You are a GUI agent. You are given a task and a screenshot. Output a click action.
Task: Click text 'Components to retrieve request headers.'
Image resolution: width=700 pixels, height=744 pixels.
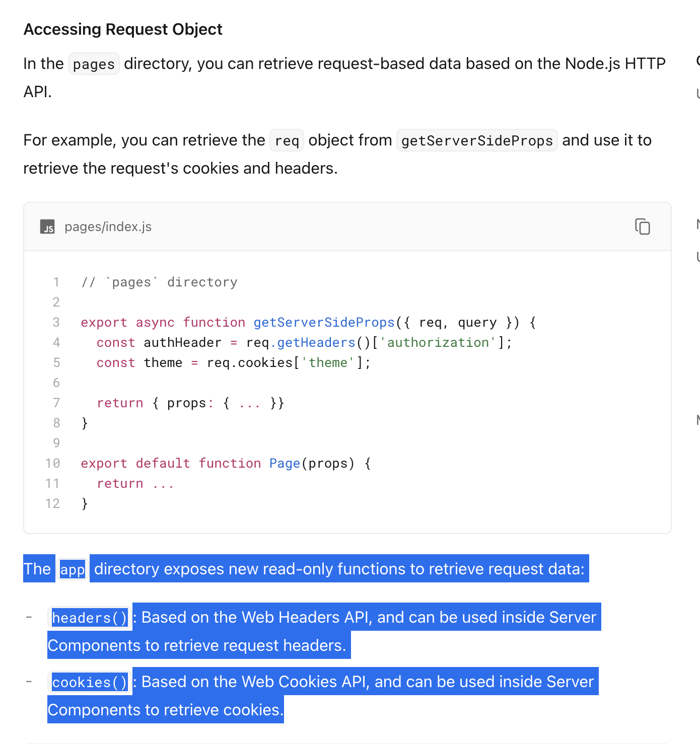coord(197,645)
